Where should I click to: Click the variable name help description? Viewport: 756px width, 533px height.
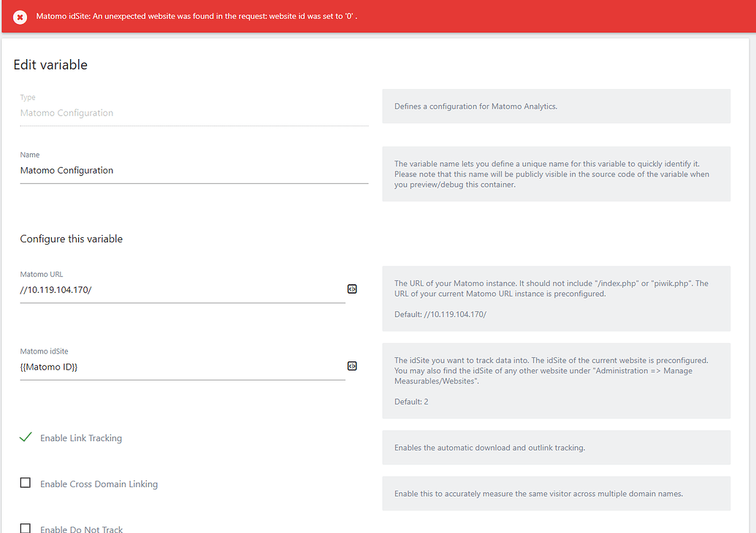555,174
